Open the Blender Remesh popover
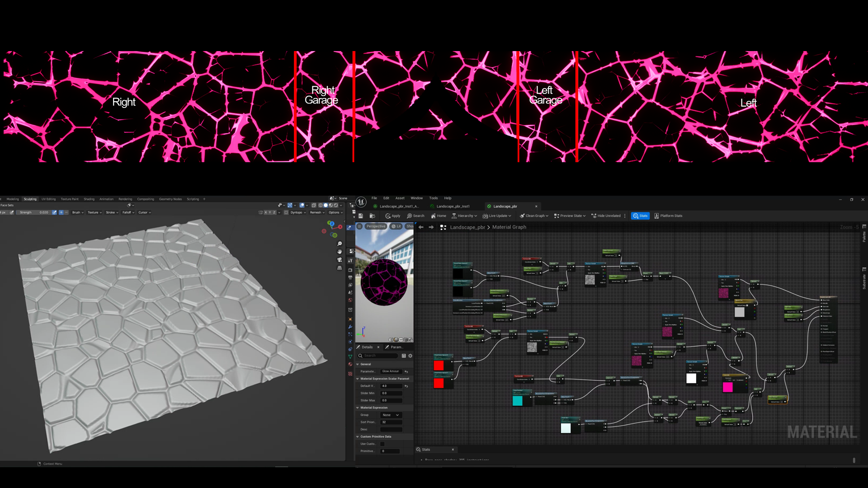The image size is (868, 488). tap(317, 212)
